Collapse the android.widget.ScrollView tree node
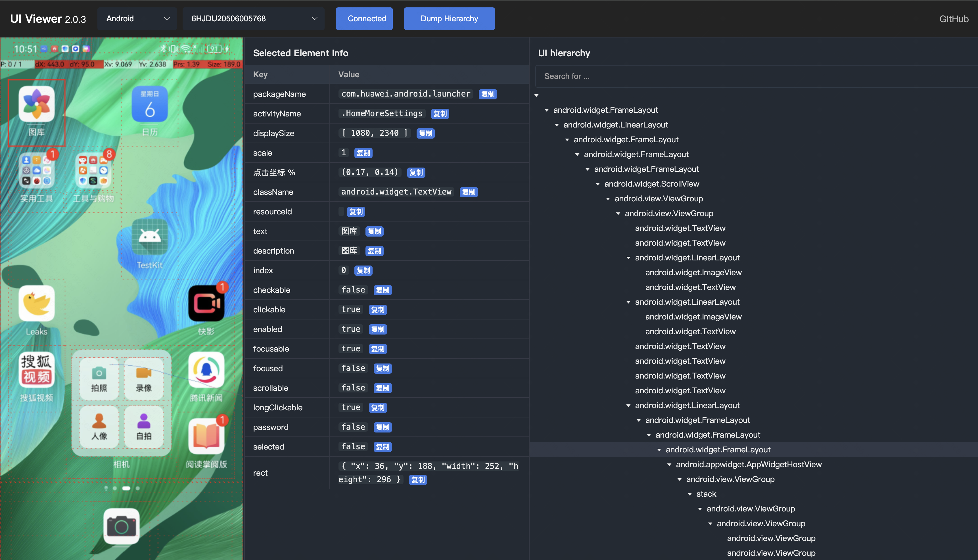 [598, 184]
